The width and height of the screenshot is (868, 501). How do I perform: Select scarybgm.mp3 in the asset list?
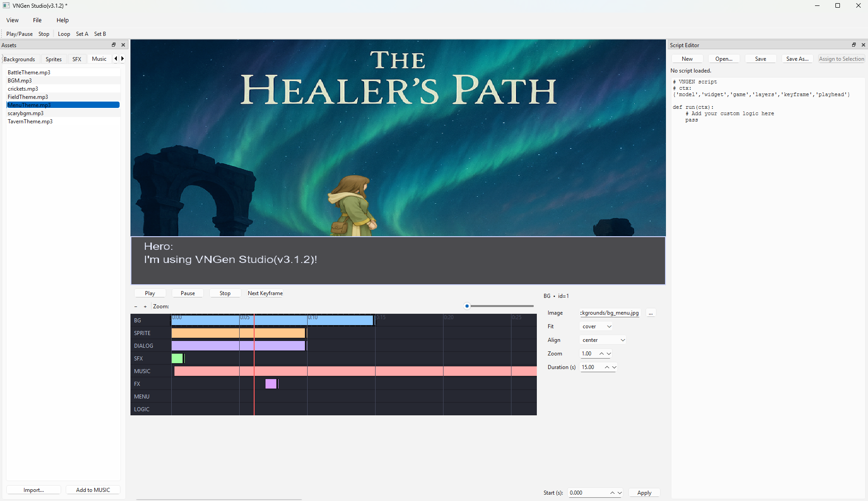pyautogui.click(x=63, y=113)
